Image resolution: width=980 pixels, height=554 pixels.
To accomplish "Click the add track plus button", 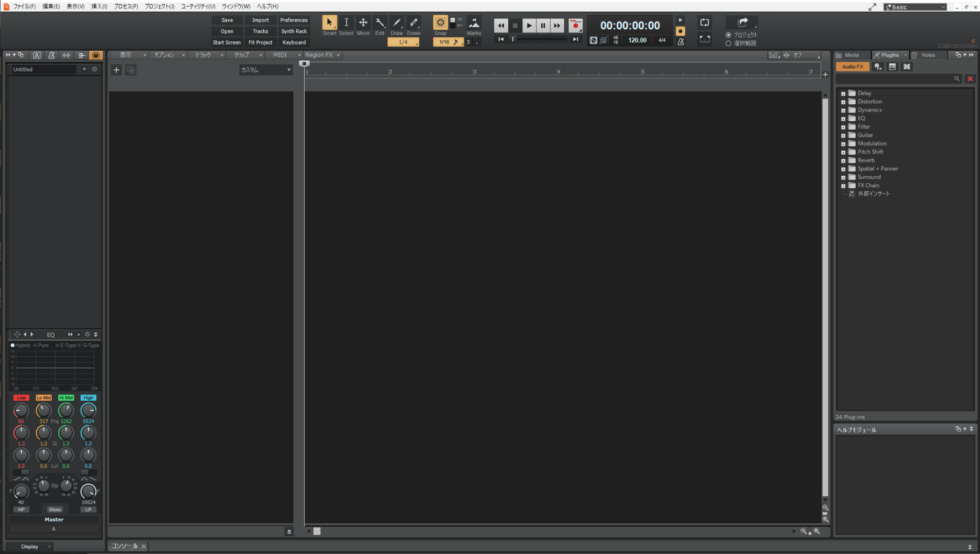I will [x=116, y=70].
